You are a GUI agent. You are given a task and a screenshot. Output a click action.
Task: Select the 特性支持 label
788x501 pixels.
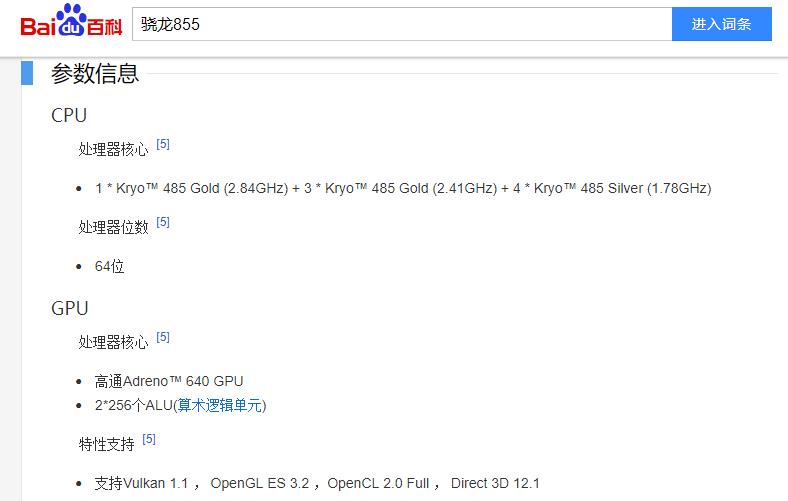[x=107, y=445]
